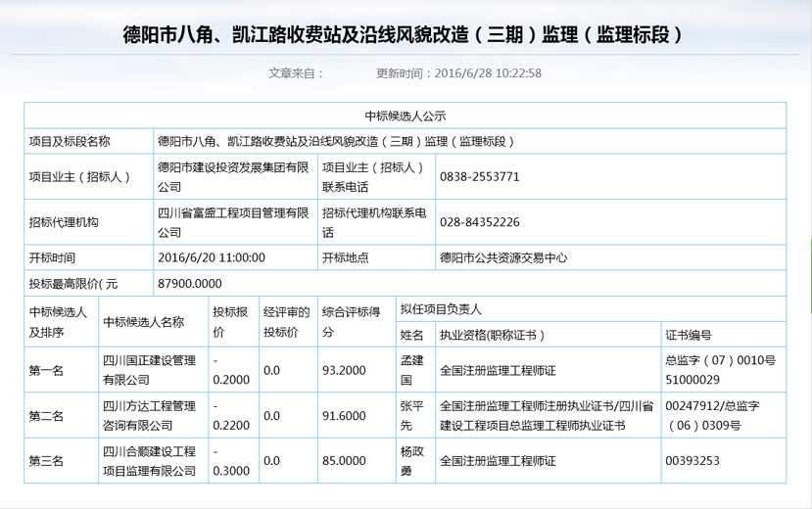812x509 pixels.
Task: Click the certificate number 00393253
Action: click(x=693, y=460)
